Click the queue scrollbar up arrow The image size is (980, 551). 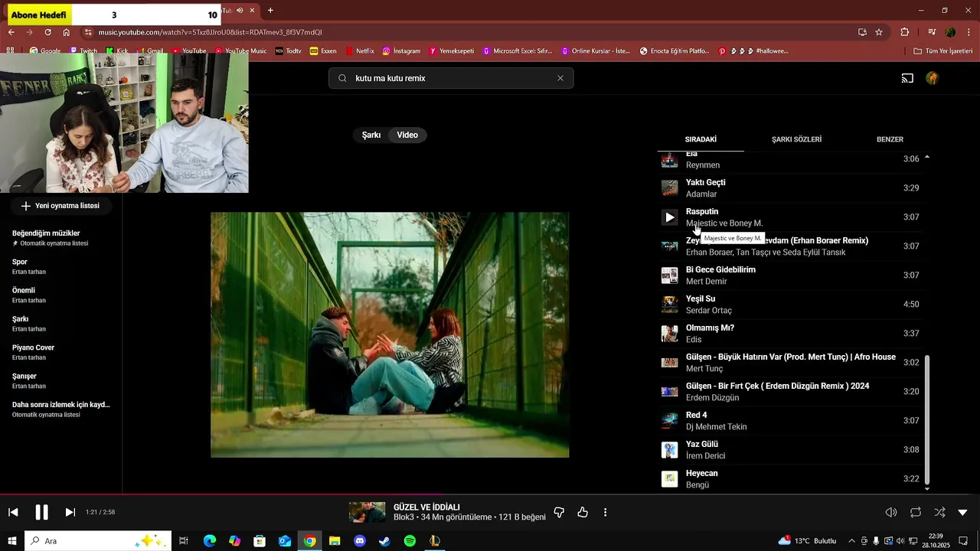927,157
